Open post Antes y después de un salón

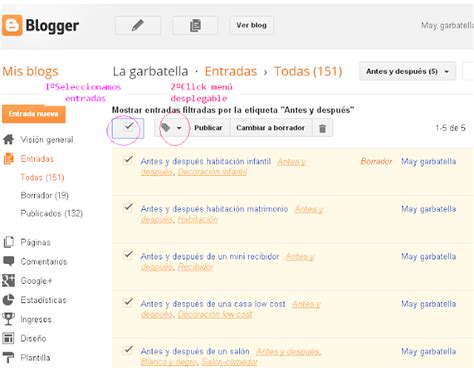(x=195, y=351)
